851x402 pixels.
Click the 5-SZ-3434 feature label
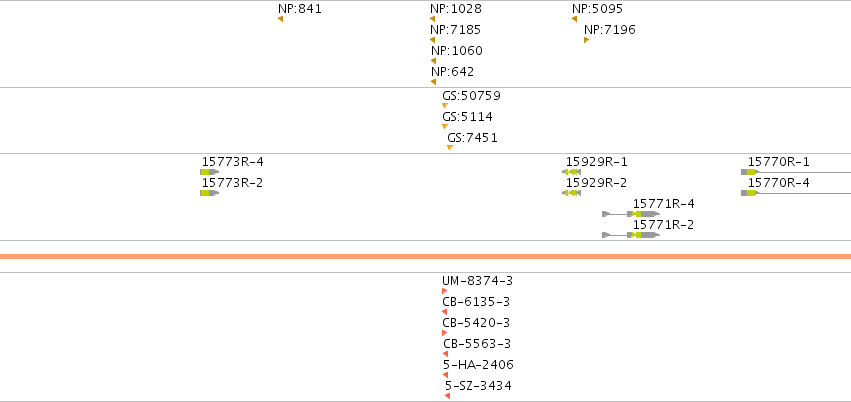point(478,386)
